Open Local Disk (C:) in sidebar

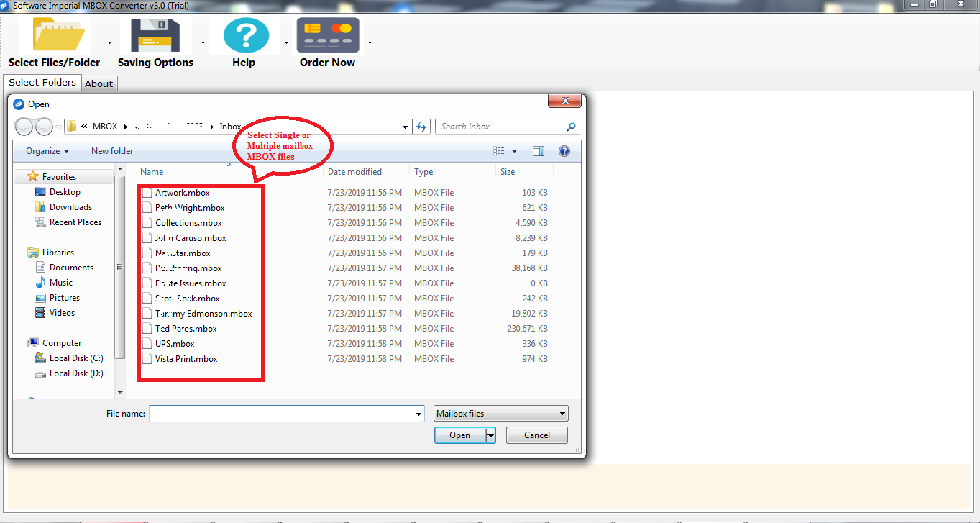pyautogui.click(x=76, y=358)
